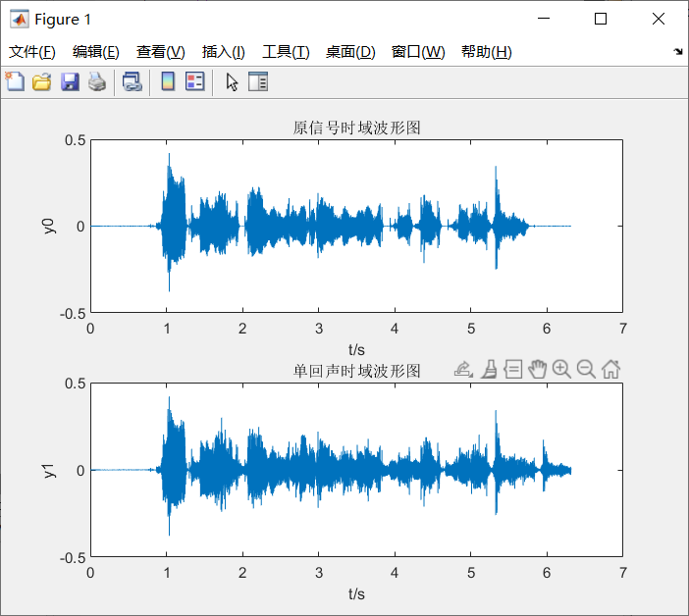This screenshot has height=616, width=689.
Task: Select the zoom in magnifier
Action: click(561, 369)
